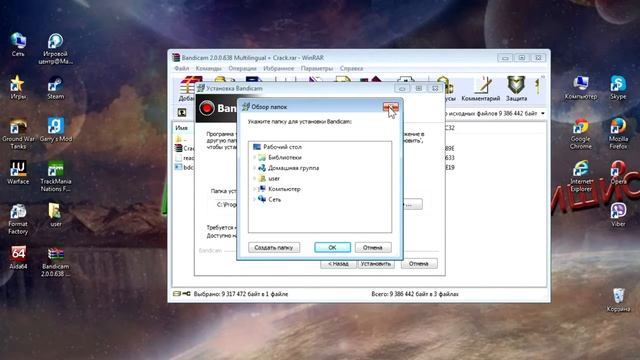Click the < Назад installer button
The width and height of the screenshot is (640, 360).
coord(338,264)
